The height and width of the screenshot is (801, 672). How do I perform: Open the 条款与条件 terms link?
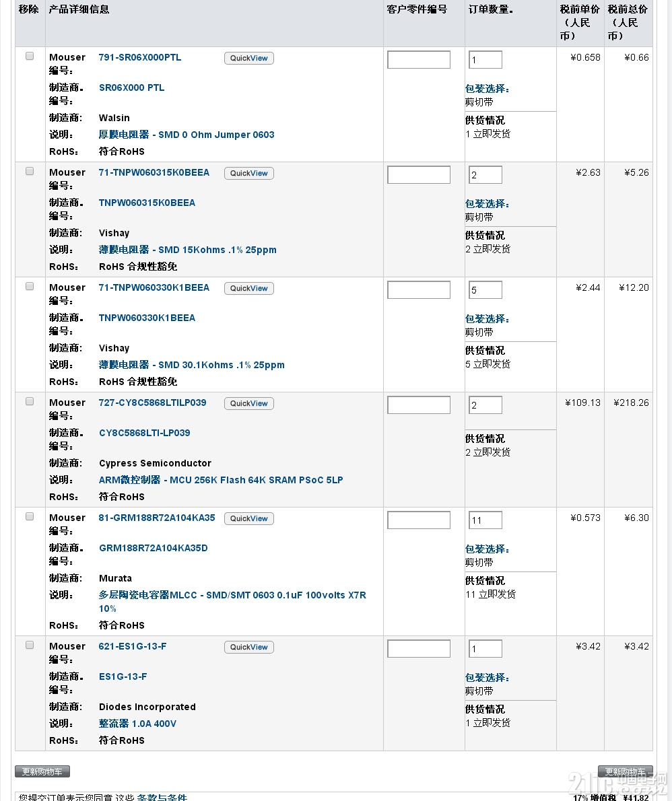pyautogui.click(x=162, y=797)
